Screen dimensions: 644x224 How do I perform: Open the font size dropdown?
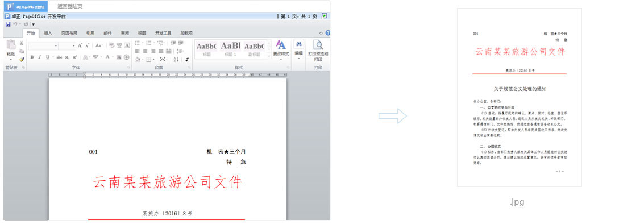click(x=67, y=45)
